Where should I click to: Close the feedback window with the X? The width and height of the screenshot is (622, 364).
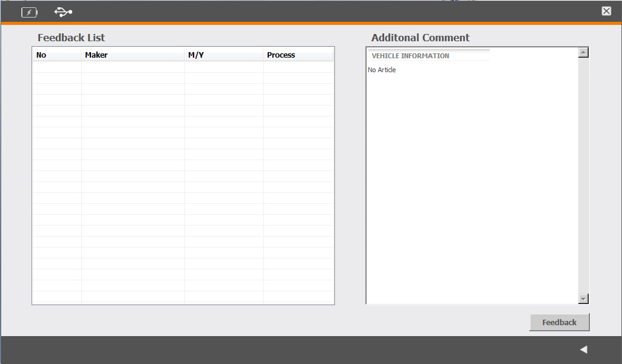(606, 11)
